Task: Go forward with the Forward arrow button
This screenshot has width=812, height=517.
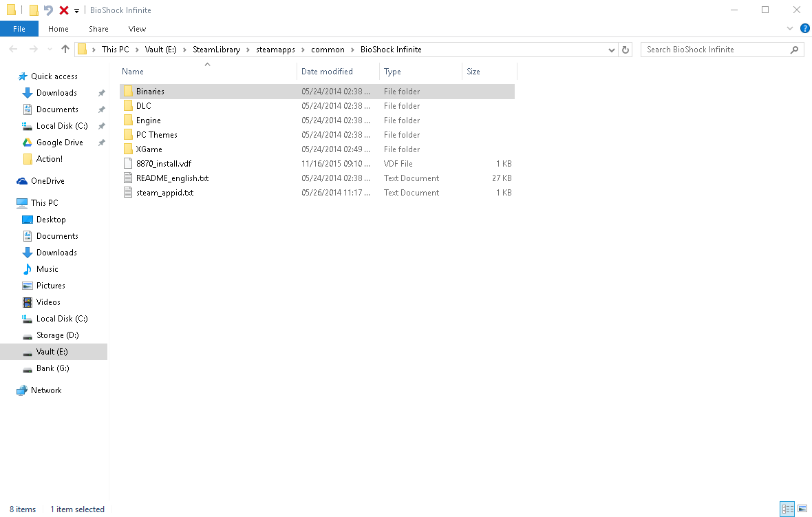Action: (33, 49)
